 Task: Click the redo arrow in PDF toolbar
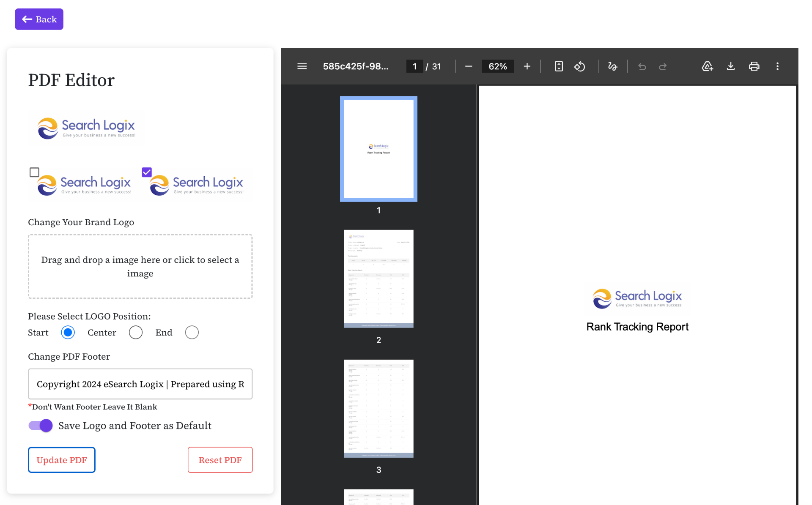(663, 66)
